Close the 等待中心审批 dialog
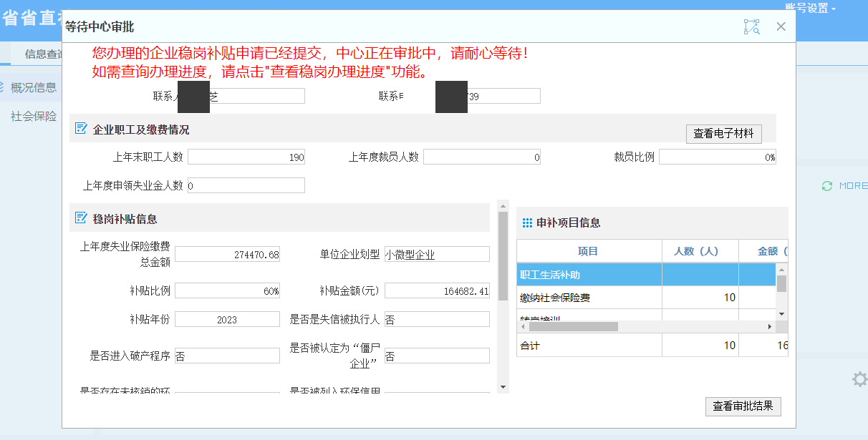The image size is (868, 440). pos(781,26)
